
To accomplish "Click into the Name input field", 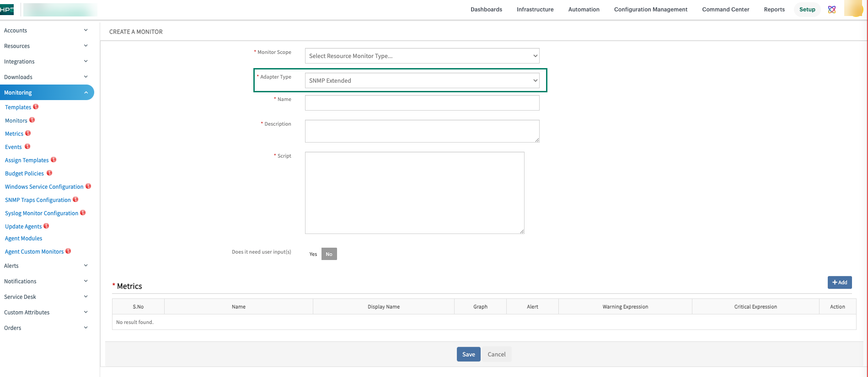I will click(x=422, y=103).
